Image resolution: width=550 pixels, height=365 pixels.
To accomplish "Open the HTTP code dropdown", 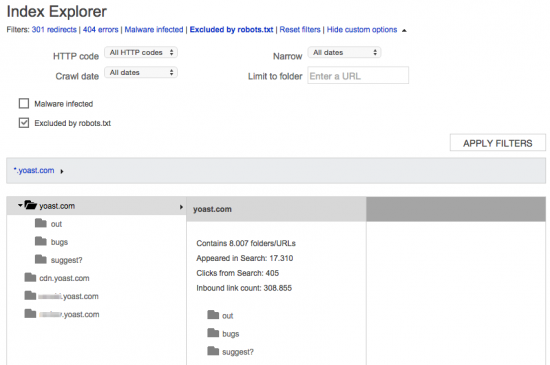I will pos(141,53).
